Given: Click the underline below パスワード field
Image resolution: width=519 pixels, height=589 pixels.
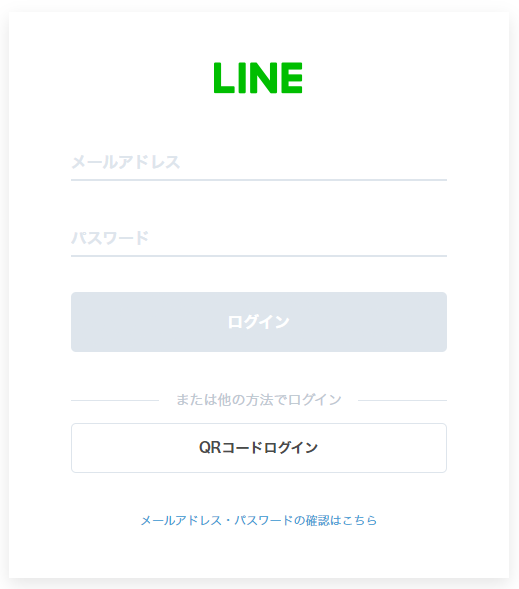Looking at the screenshot, I should [259, 256].
